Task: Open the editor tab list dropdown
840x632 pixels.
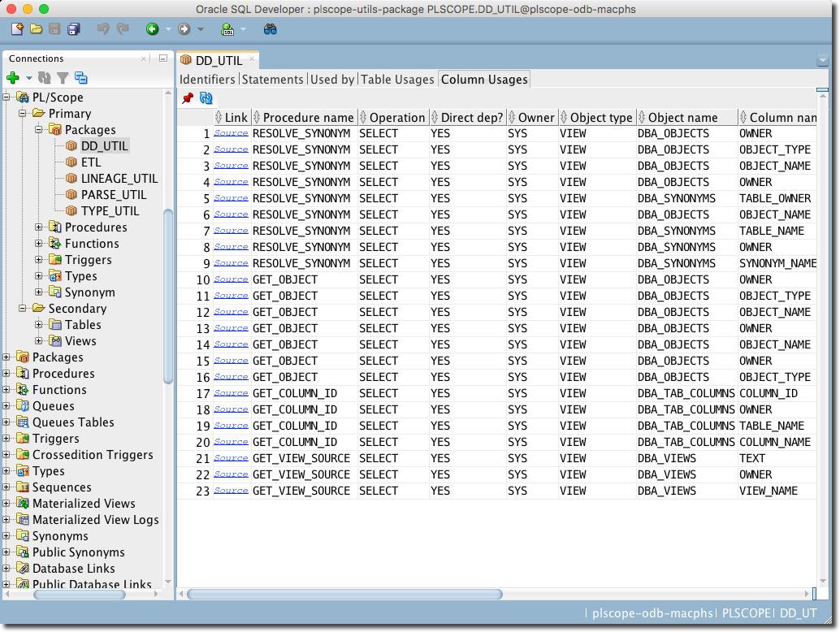Action: pos(823,61)
